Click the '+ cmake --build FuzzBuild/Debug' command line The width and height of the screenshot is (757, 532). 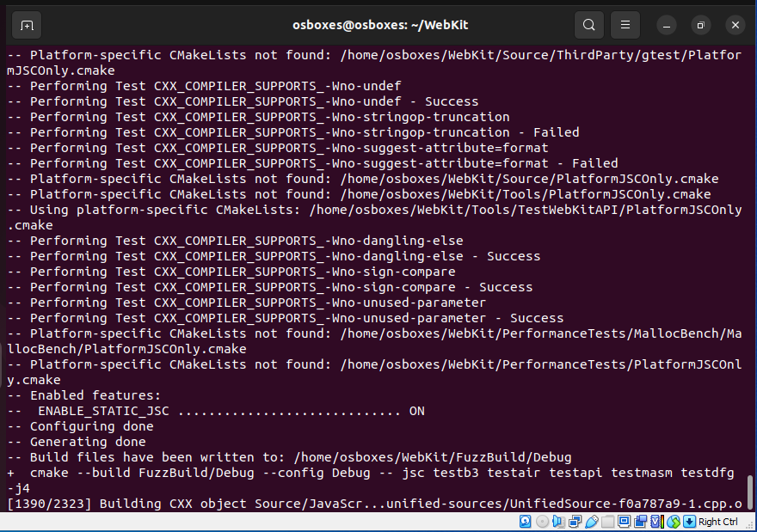point(371,480)
